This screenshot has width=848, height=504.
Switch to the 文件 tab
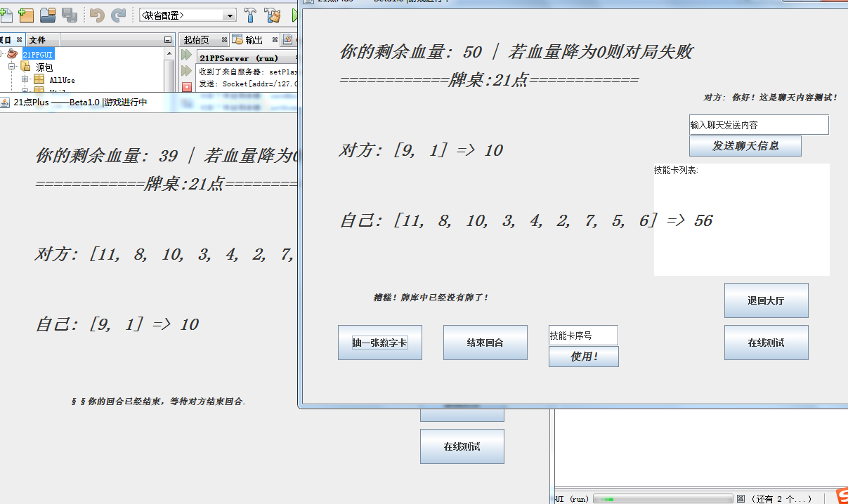pyautogui.click(x=37, y=40)
